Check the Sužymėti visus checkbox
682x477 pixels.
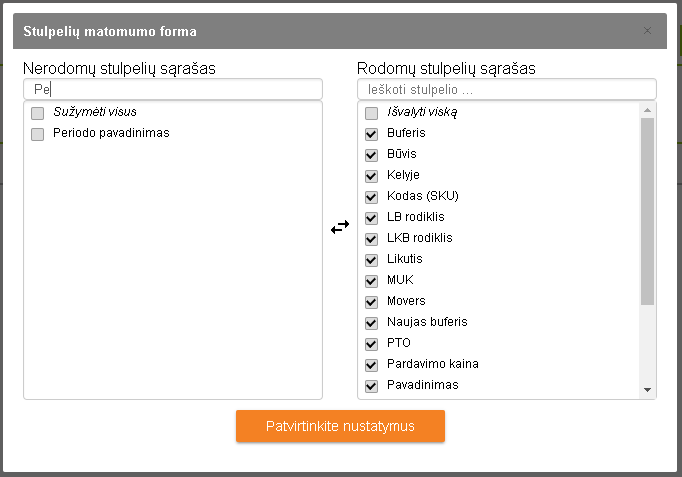click(x=38, y=113)
